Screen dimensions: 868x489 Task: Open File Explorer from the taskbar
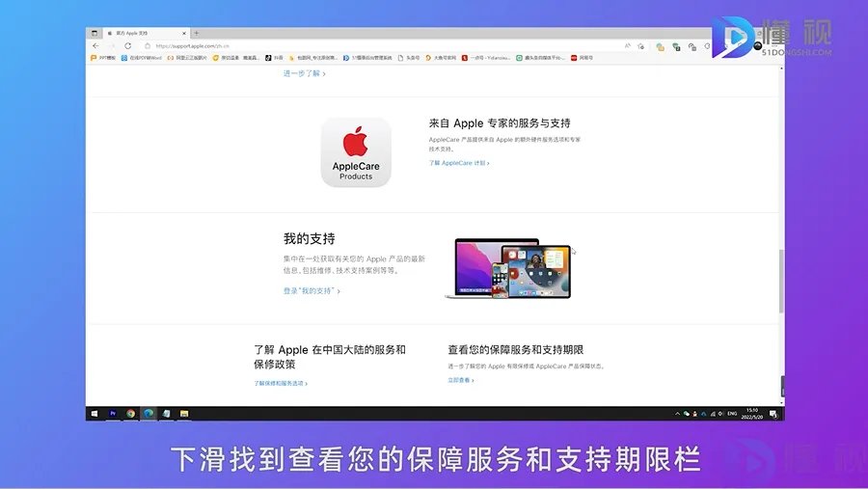pos(184,414)
